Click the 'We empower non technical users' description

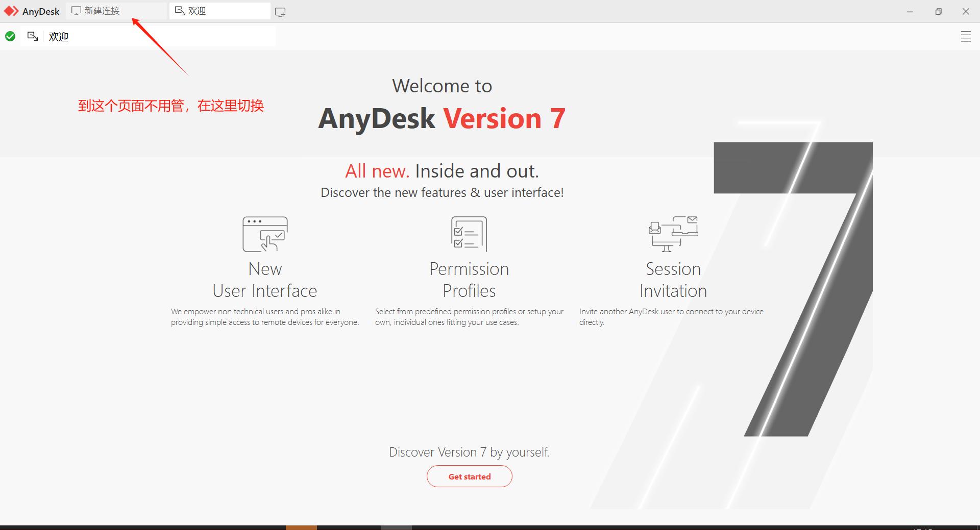pos(265,317)
